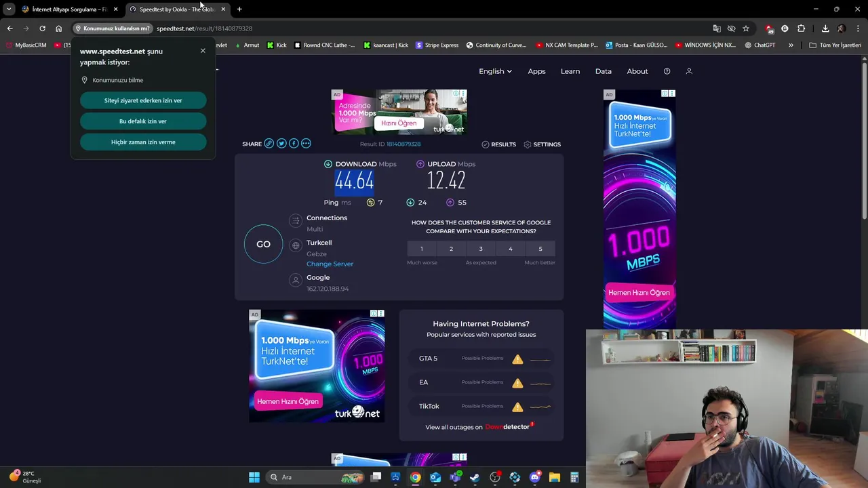
Task: Open a new browser tab
Action: pos(239,9)
